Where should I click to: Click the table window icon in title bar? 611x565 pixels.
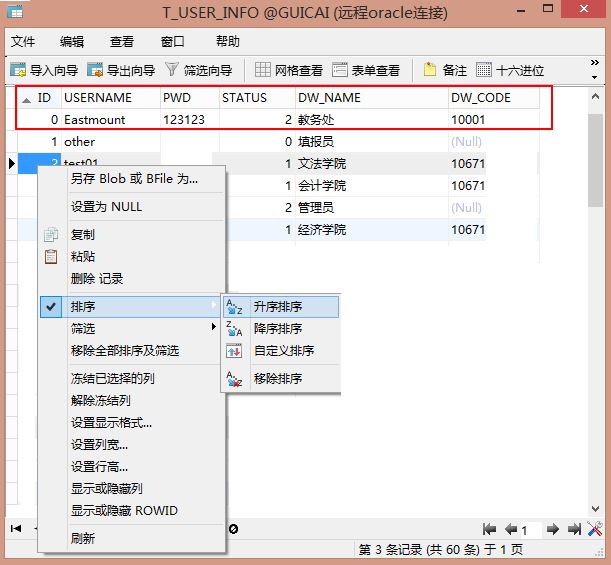click(x=15, y=12)
